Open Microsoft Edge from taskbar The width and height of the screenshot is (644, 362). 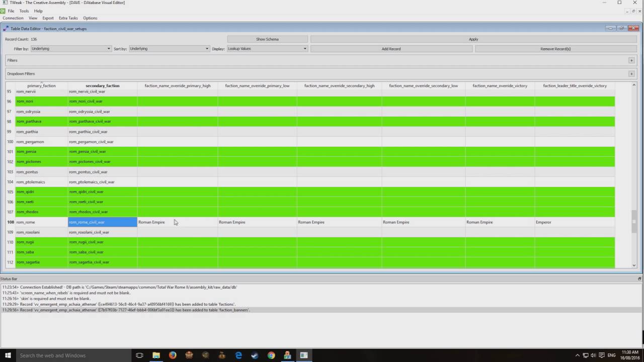[238, 355]
